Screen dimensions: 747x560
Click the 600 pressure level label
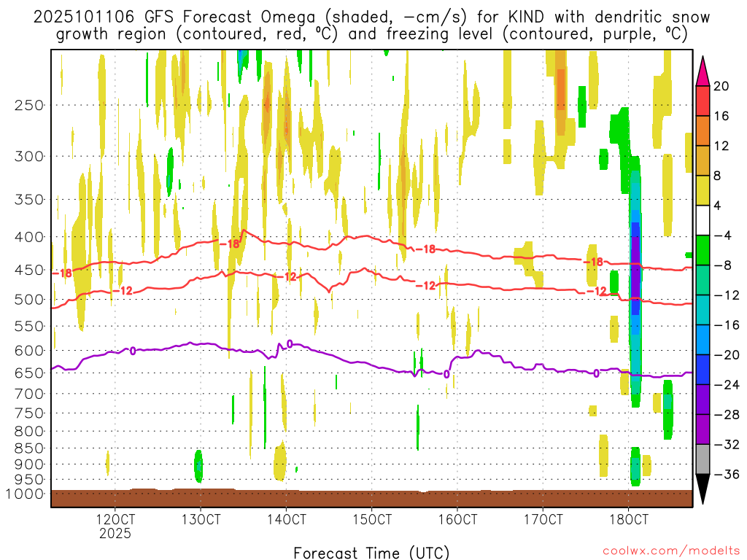(x=29, y=351)
